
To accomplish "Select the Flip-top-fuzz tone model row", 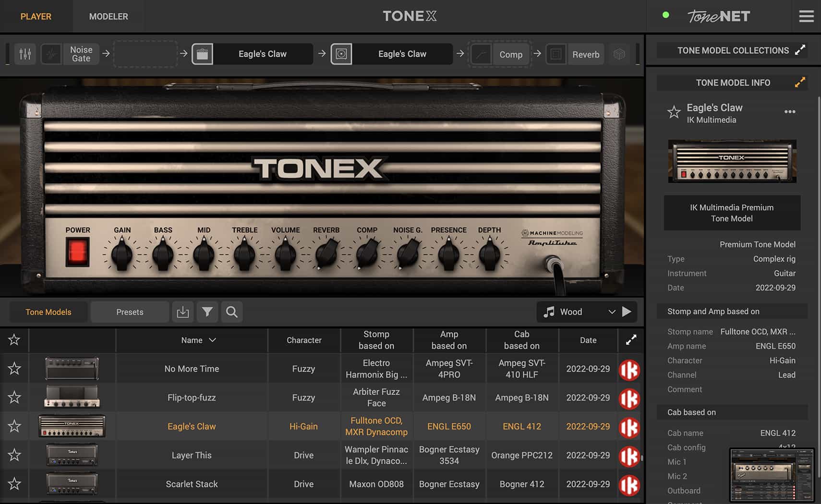I will tap(192, 397).
